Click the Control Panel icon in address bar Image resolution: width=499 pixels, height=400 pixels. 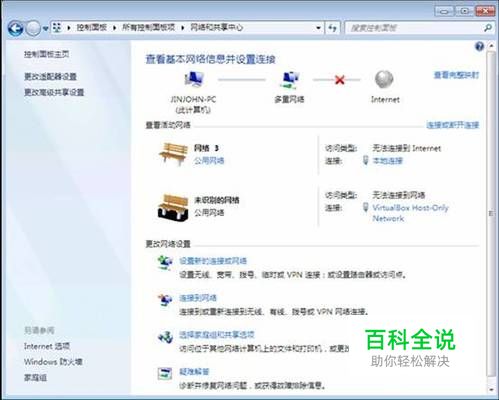[57, 28]
